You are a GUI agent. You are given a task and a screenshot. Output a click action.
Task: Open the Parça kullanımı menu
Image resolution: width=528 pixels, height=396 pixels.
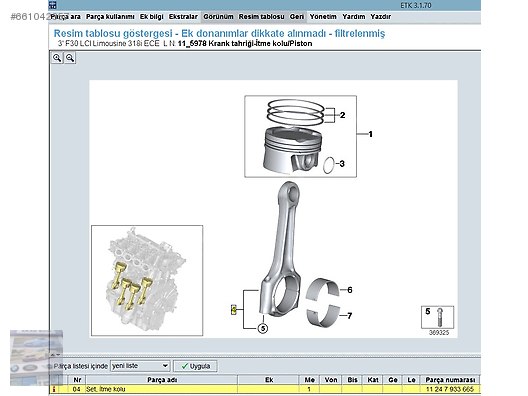[x=110, y=17]
